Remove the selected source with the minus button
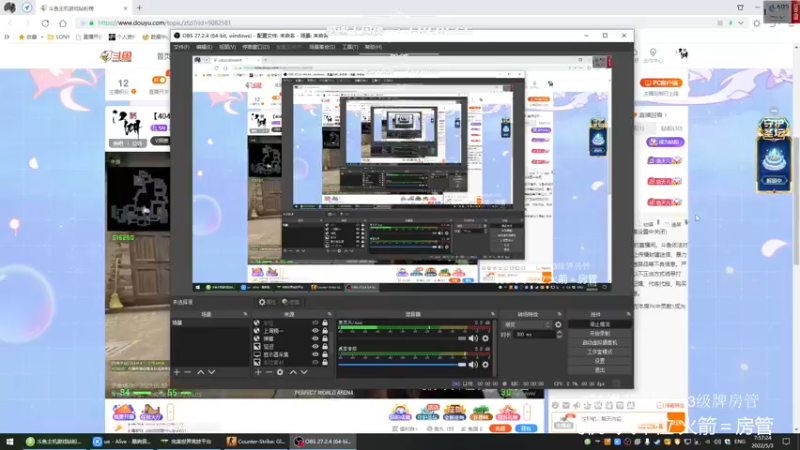 pyautogui.click(x=269, y=372)
